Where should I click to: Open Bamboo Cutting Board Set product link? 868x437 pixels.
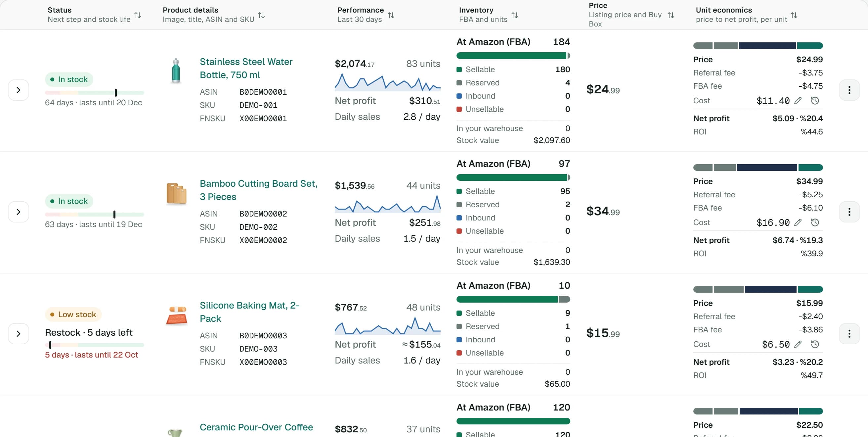[258, 190]
